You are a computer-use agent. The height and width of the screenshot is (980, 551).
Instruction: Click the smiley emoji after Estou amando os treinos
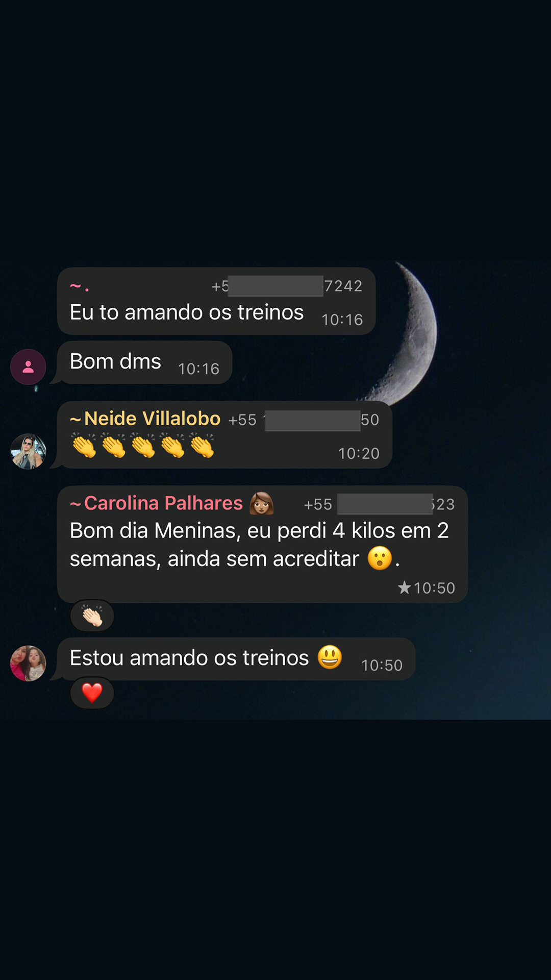[x=330, y=657]
